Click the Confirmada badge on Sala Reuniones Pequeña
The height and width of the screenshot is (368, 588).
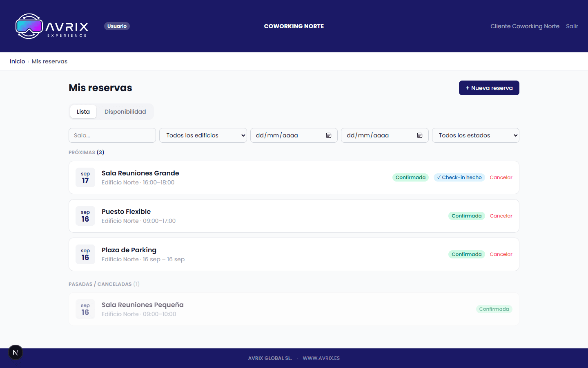click(494, 309)
